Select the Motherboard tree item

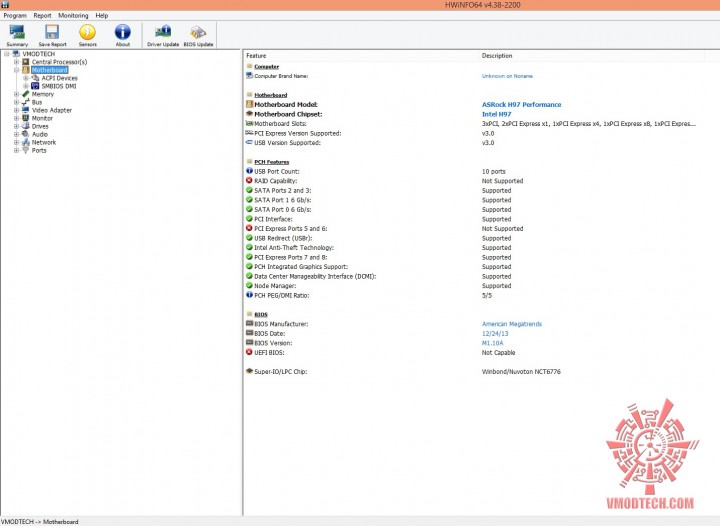[50, 70]
